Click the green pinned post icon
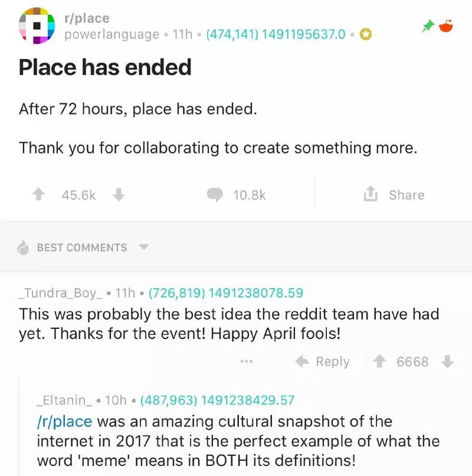Image resolution: width=472 pixels, height=476 pixels. 427,27
